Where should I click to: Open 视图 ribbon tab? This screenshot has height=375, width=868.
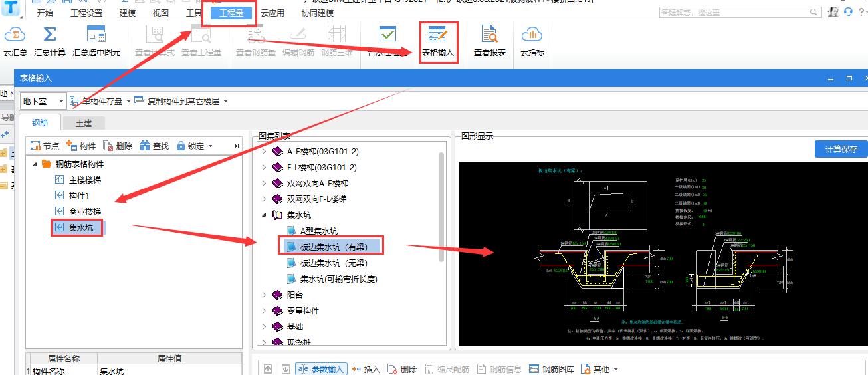[161, 13]
